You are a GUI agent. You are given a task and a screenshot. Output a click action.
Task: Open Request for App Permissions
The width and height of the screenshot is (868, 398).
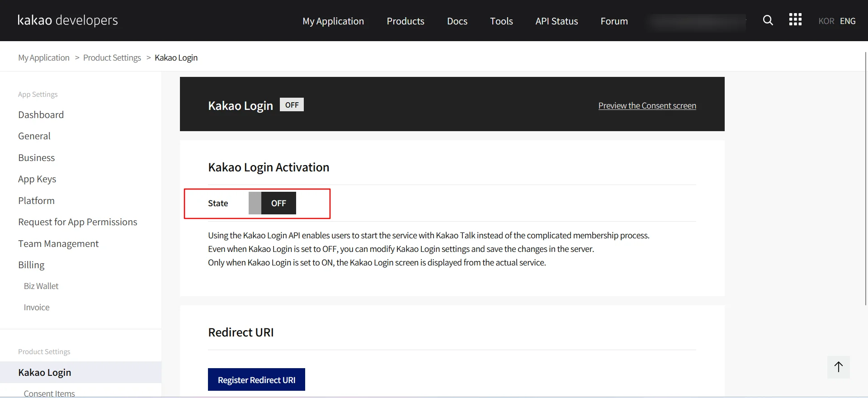coord(78,222)
